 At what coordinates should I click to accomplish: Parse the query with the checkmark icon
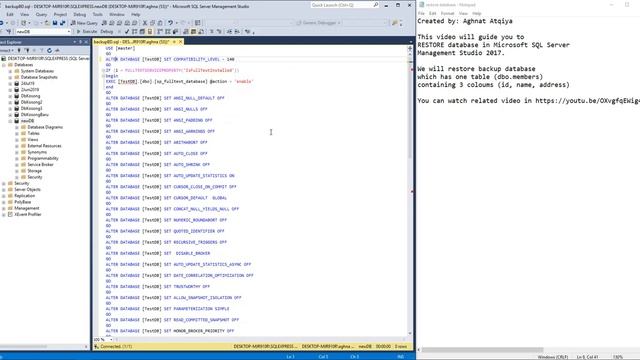[x=127, y=31]
